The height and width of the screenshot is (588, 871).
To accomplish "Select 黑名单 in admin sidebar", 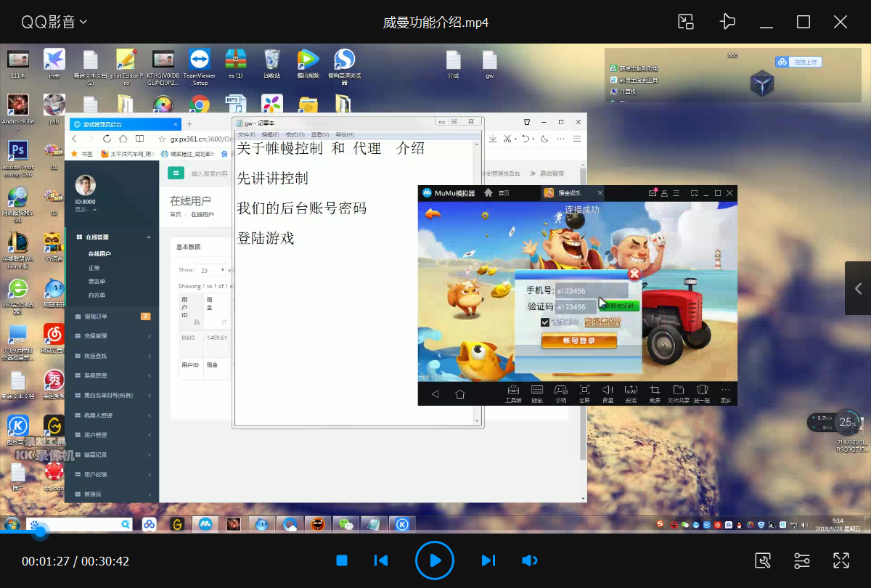I will tap(97, 282).
